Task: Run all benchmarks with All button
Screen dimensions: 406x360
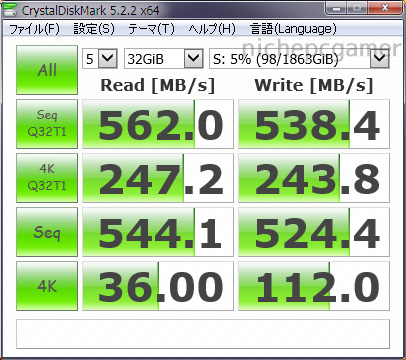Action: point(47,70)
